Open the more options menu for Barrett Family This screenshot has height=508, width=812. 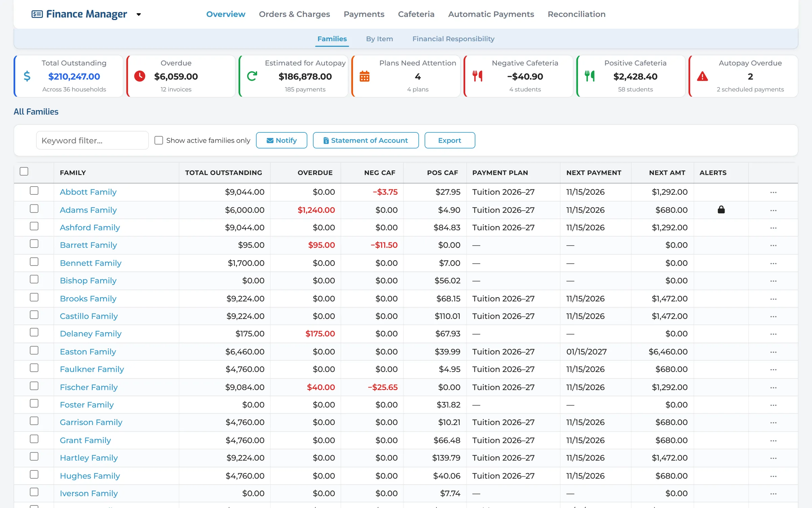[x=773, y=245]
